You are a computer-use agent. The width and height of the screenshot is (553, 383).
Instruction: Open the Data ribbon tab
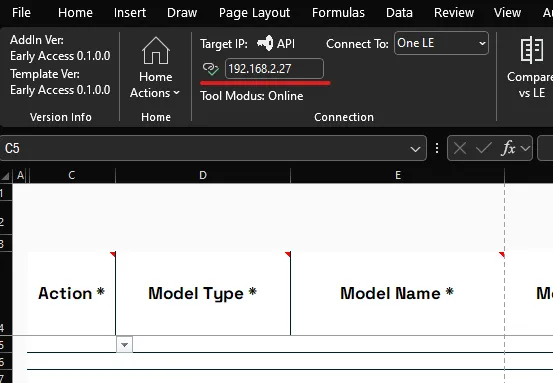tap(399, 13)
